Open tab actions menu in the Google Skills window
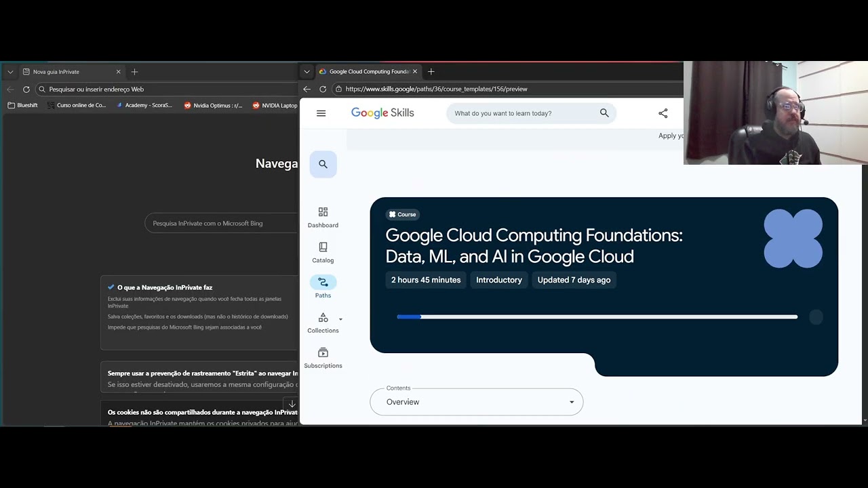868x488 pixels. 307,72
